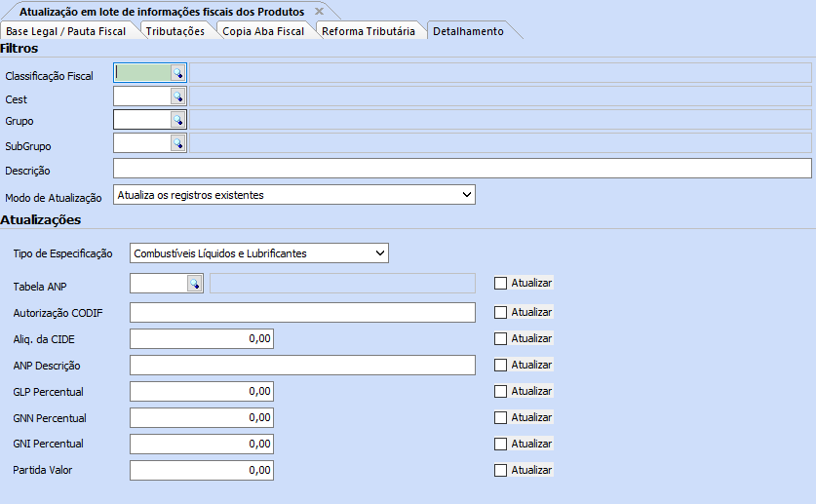816x504 pixels.
Task: Check Atualizar for Partida Valor
Action: point(501,470)
